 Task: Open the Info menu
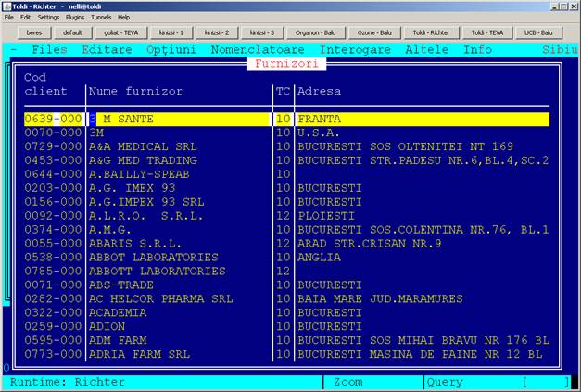click(478, 50)
